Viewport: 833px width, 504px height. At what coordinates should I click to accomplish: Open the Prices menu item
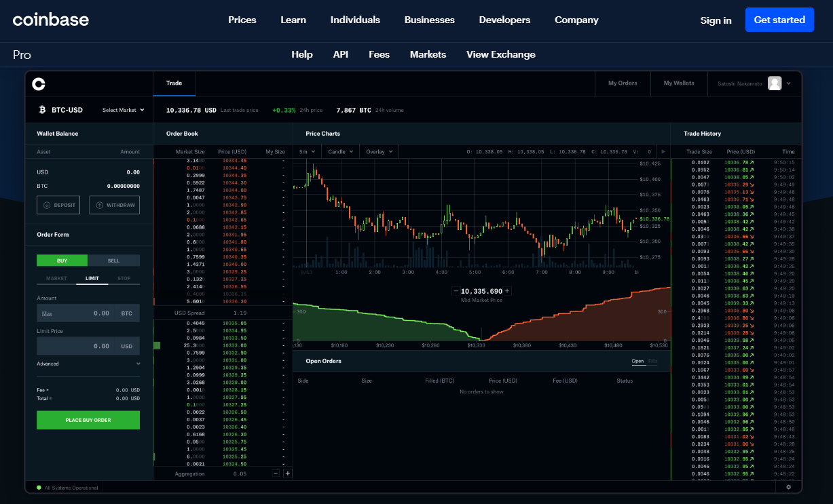(x=242, y=20)
